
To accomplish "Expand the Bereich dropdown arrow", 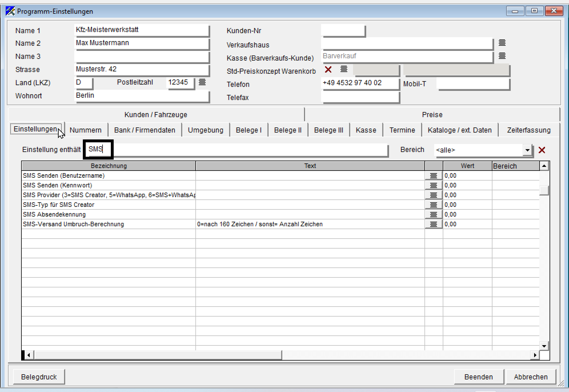I will click(x=527, y=150).
